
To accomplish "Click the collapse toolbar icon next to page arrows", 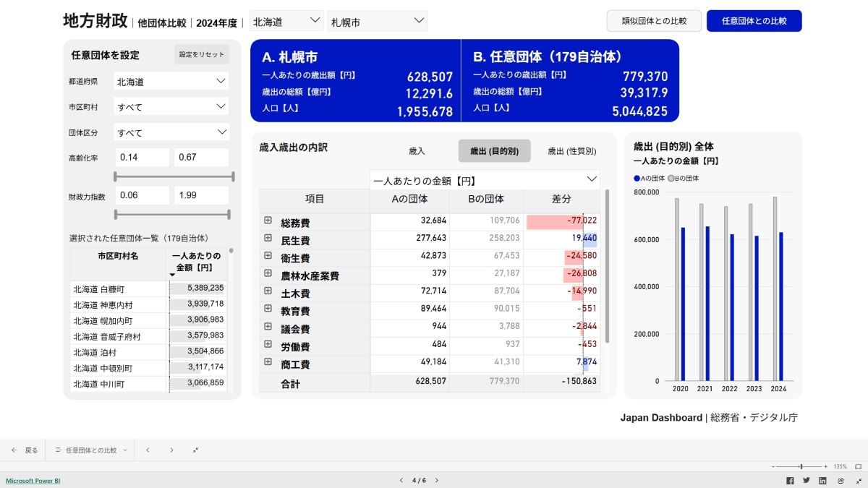I will click(195, 450).
